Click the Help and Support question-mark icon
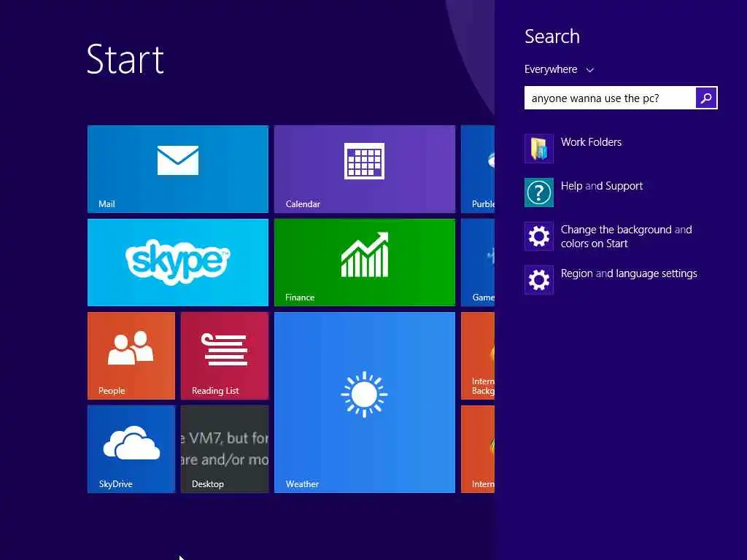Image resolution: width=747 pixels, height=560 pixels. [539, 192]
